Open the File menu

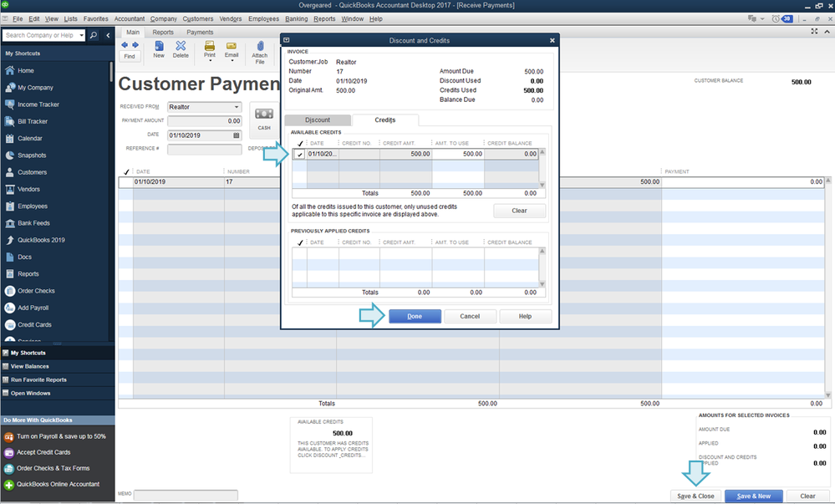[x=18, y=18]
